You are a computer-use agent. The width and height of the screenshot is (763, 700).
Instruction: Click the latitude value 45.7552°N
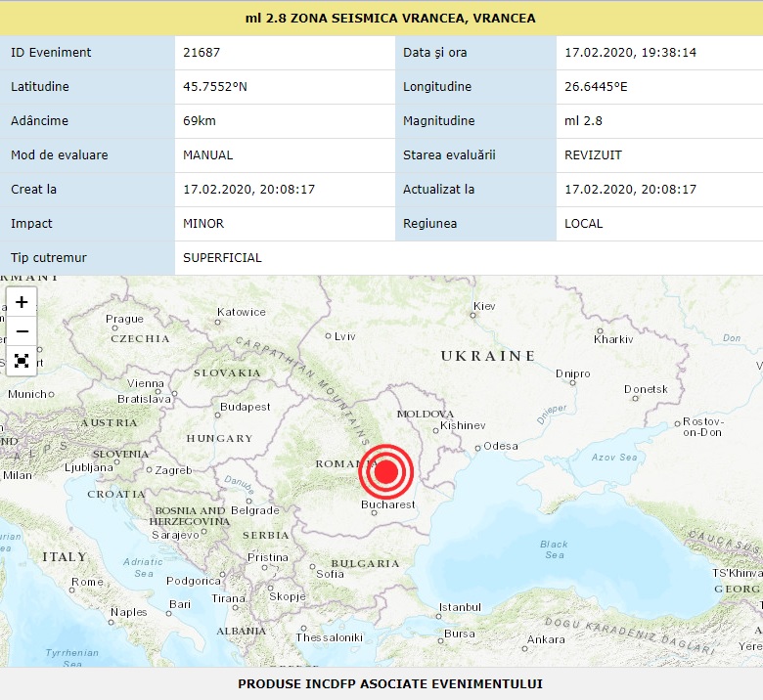215,87
